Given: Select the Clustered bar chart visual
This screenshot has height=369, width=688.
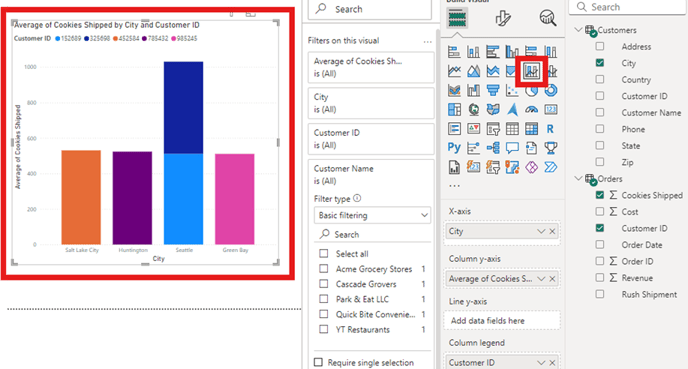Looking at the screenshot, I should (493, 52).
